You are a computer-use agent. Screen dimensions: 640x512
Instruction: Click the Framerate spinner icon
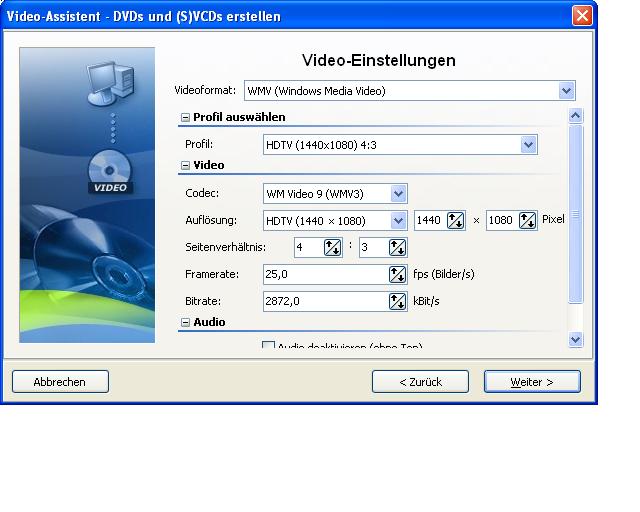397,274
